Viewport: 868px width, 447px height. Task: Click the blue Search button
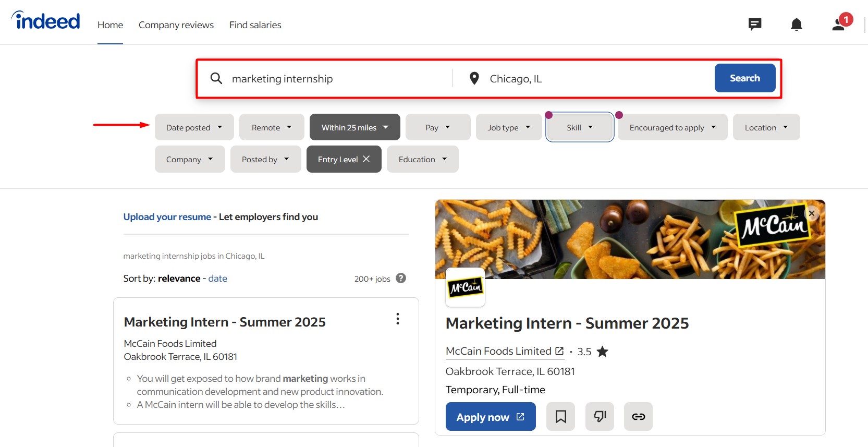[745, 78]
